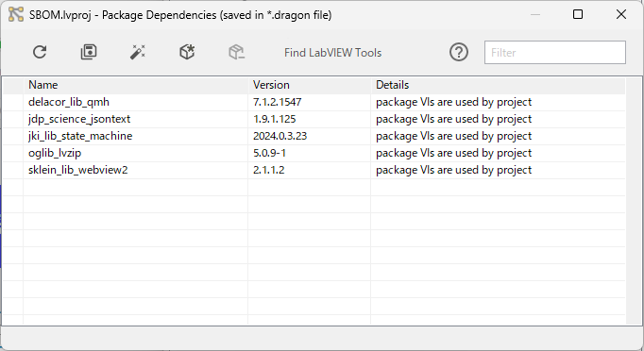Open the help question mark icon
The height and width of the screenshot is (351, 644).
pos(459,52)
